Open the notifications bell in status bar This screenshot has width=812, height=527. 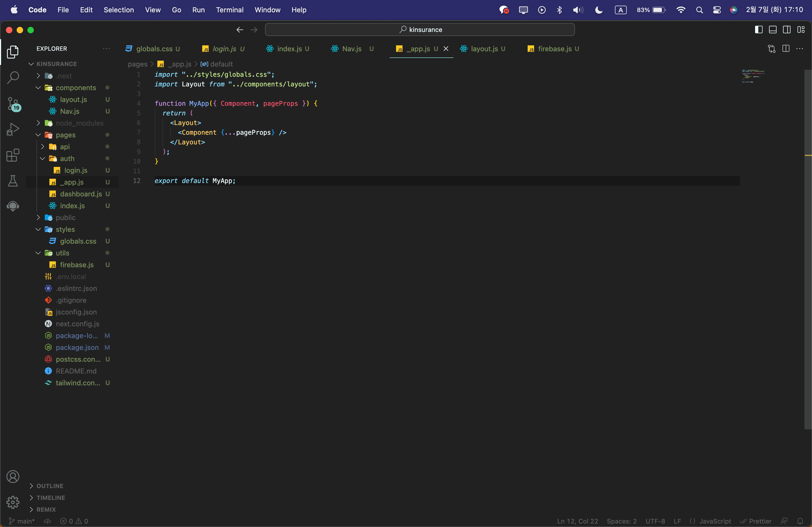pyautogui.click(x=800, y=521)
